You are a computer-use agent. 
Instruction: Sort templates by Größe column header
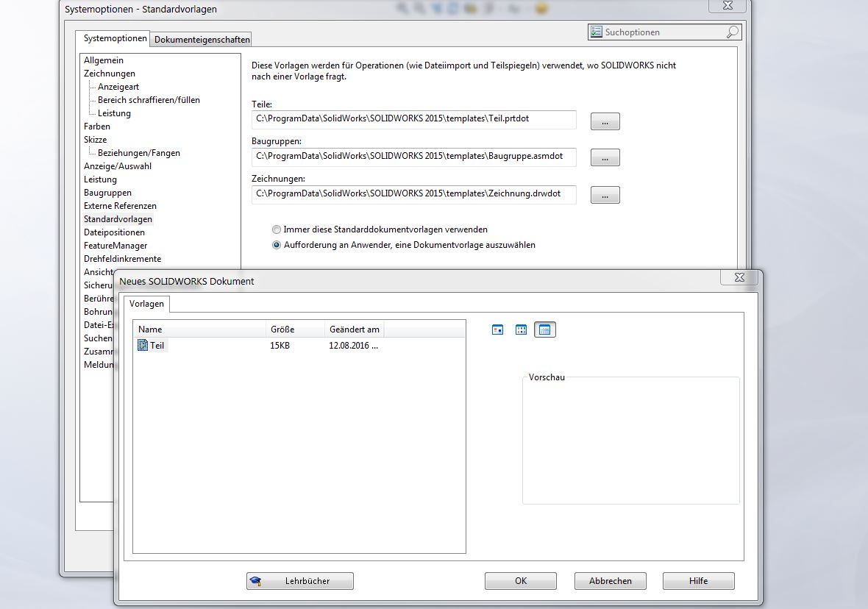point(296,330)
